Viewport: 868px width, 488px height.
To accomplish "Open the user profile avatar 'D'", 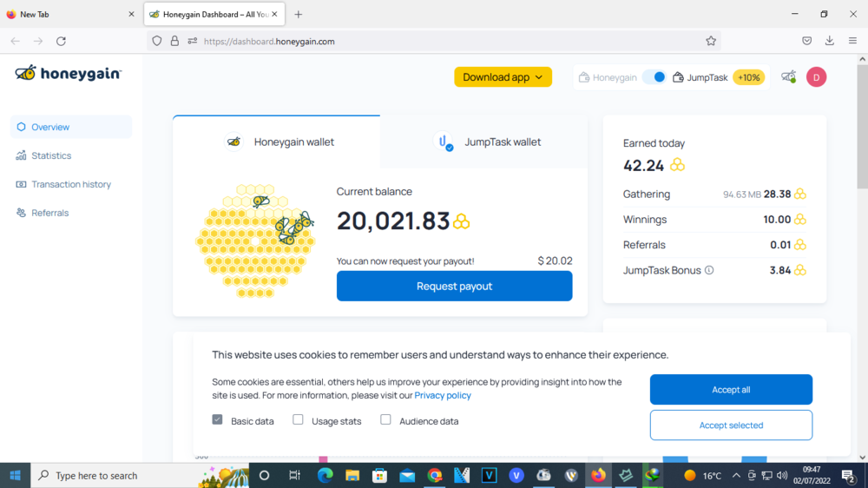I will click(x=816, y=77).
